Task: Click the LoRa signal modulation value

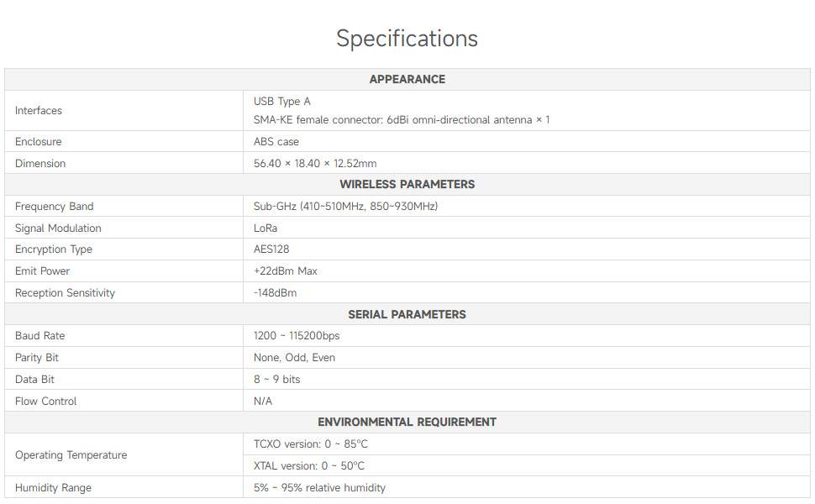Action: [x=266, y=228]
